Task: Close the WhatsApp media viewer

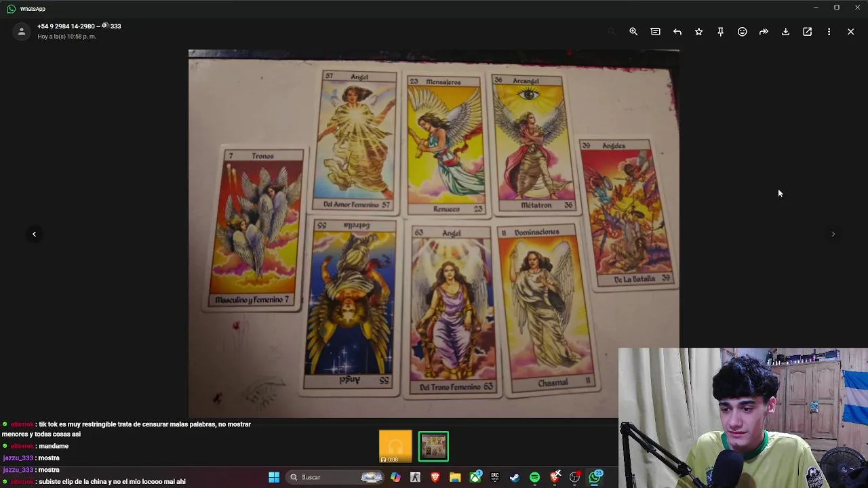Action: point(850,32)
